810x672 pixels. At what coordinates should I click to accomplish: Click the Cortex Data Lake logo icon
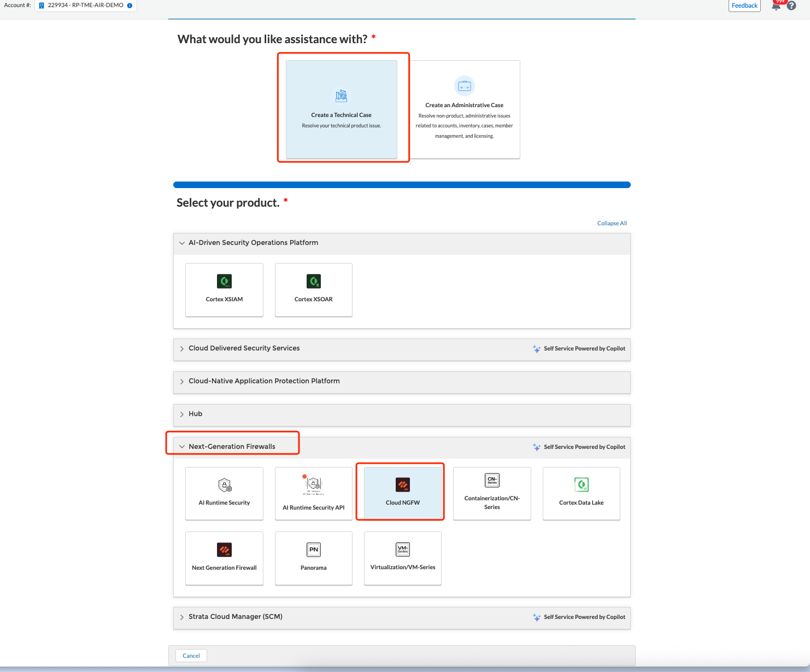(x=582, y=484)
